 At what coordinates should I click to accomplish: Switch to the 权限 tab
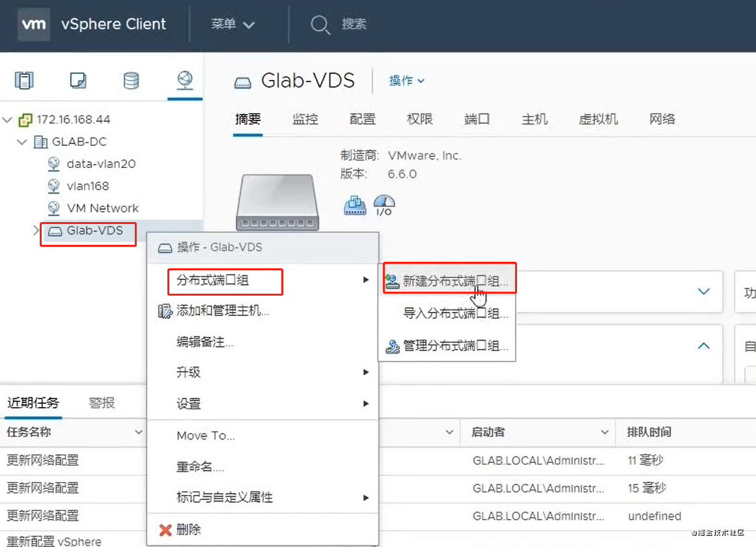(x=420, y=119)
